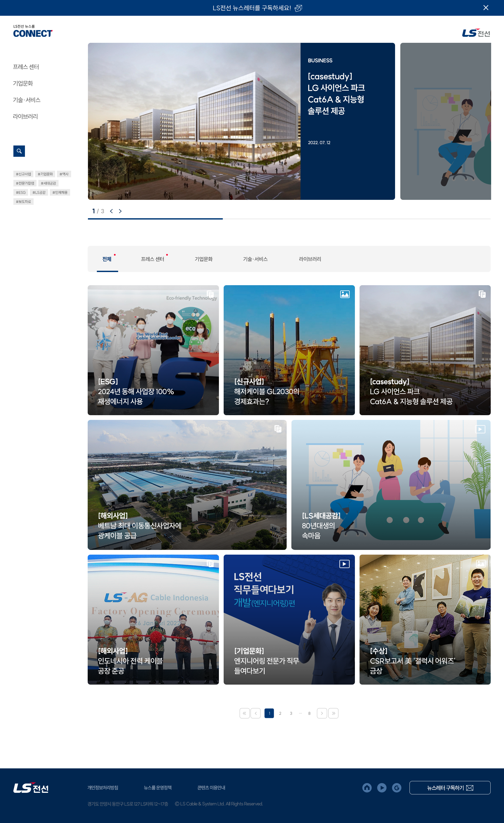Image resolution: width=504 pixels, height=823 pixels.
Task: Switch to the 기업문화 tab
Action: pyautogui.click(x=204, y=259)
